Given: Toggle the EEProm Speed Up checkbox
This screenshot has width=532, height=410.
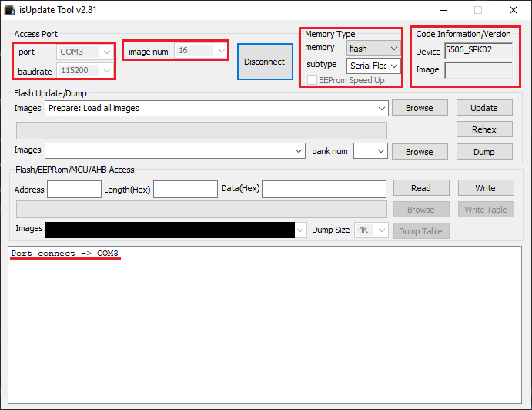Looking at the screenshot, I should tap(312, 80).
